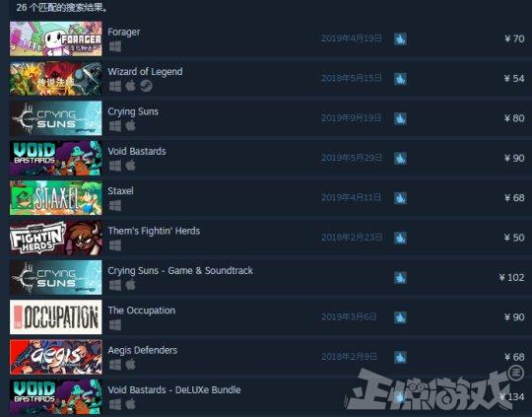Viewport: 532px width, 417px height.
Task: Open Void Bastards - DeLUXe Bundle listing
Action: [x=174, y=389]
